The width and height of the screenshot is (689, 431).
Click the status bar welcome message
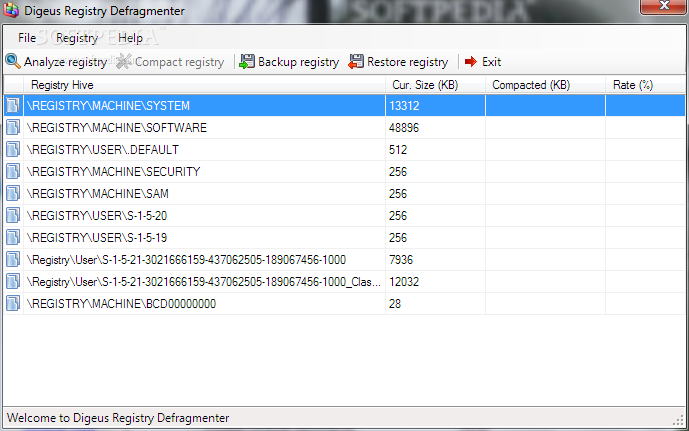[118, 418]
